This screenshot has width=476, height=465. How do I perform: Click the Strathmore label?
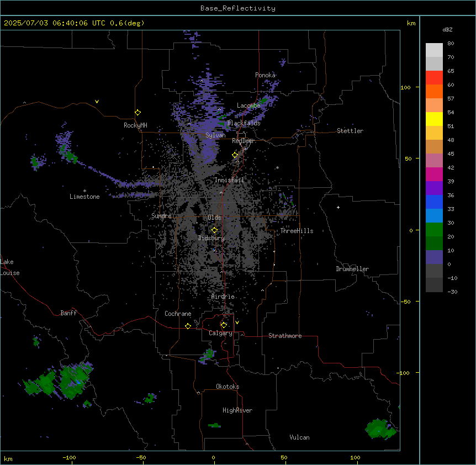(285, 336)
